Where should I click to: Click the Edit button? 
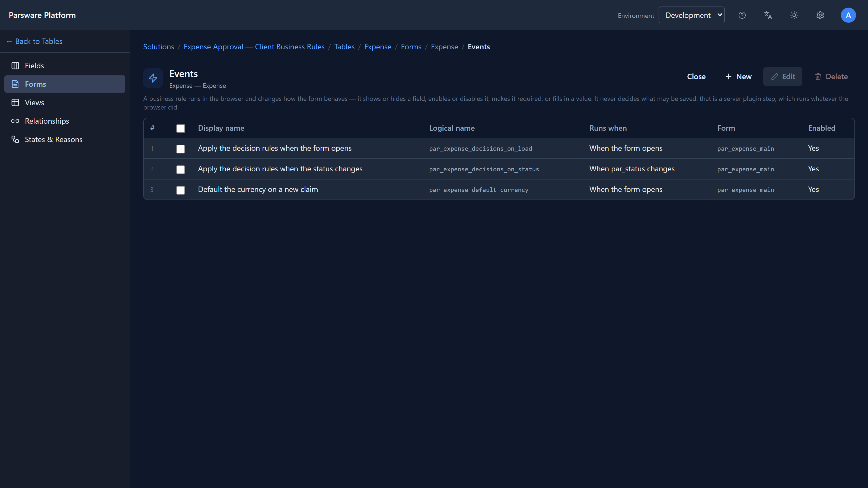pyautogui.click(x=783, y=76)
